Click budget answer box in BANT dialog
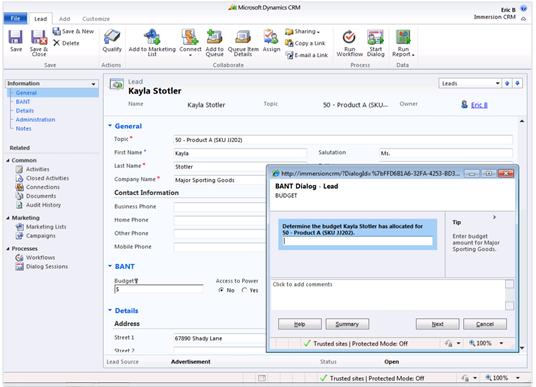This screenshot has width=536, height=387. [x=357, y=241]
